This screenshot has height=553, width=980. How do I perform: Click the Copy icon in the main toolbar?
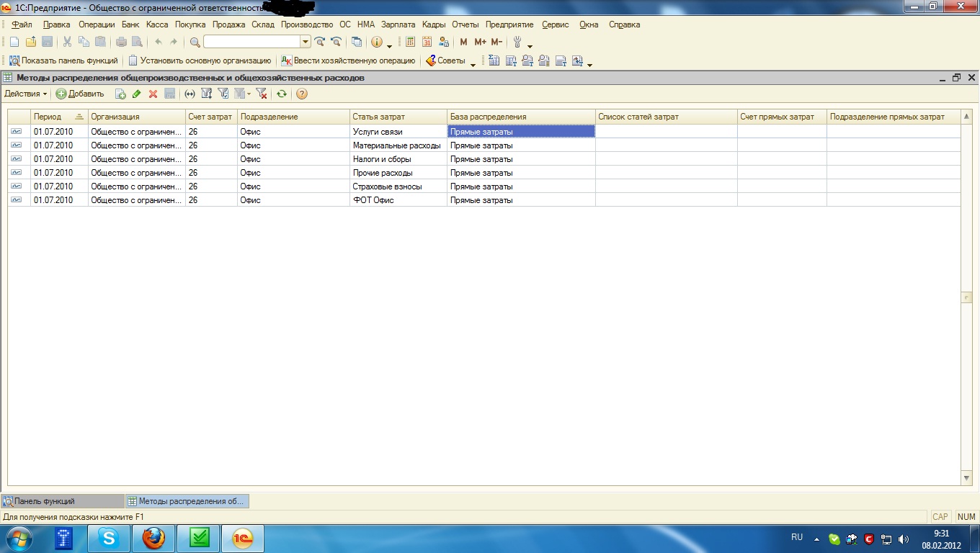pos(84,42)
